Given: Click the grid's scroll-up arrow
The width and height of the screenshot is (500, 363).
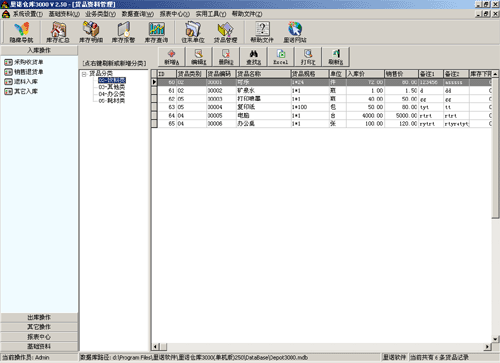Looking at the screenshot, I should coord(495,74).
